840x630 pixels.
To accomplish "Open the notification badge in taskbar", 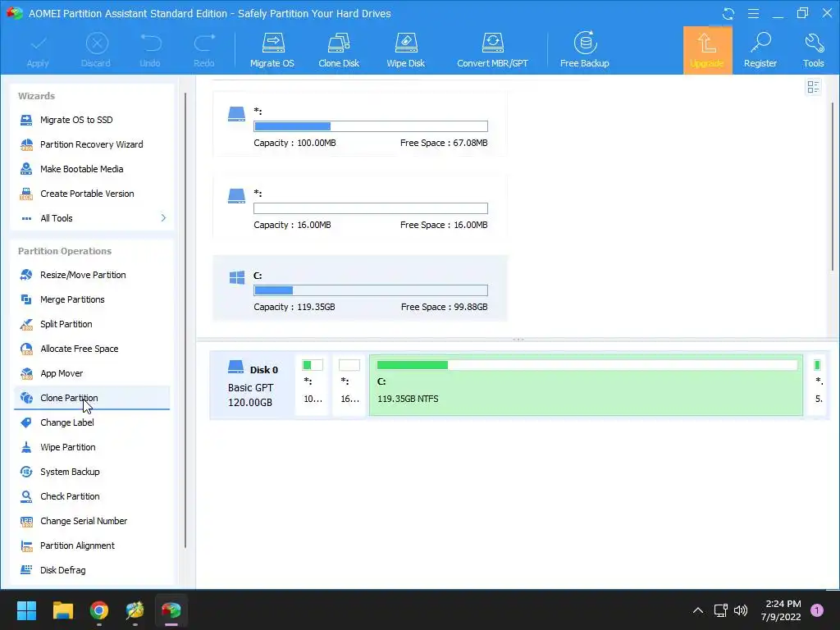I will coord(817,610).
